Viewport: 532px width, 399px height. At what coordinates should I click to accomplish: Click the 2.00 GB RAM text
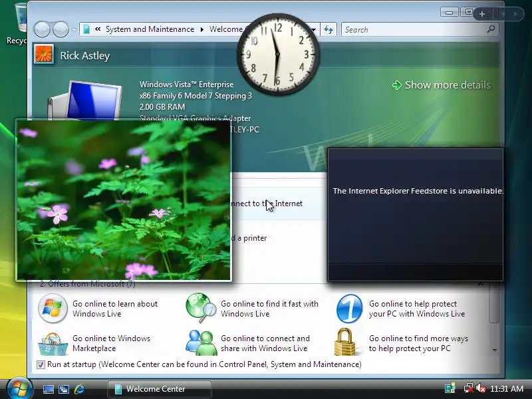click(x=162, y=107)
